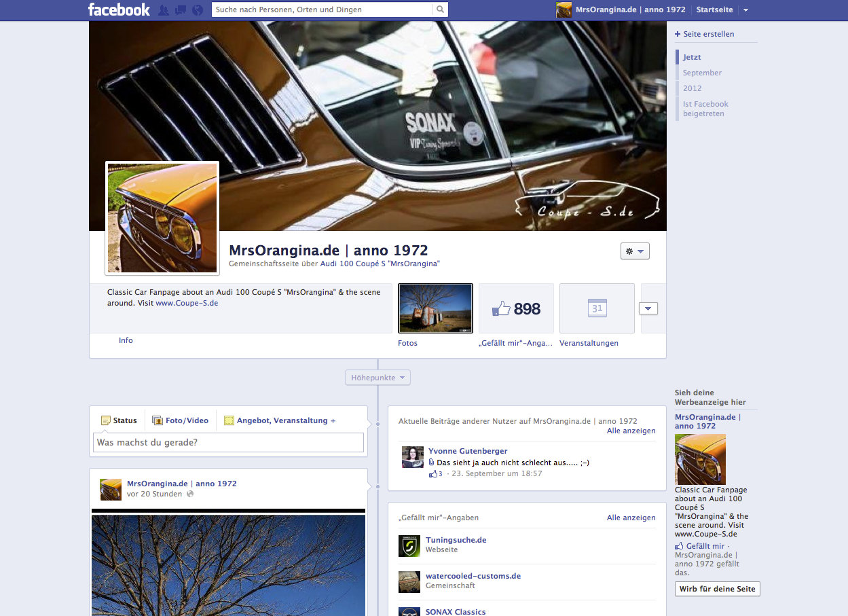Go to Startseite
Image resolution: width=848 pixels, height=616 pixels.
click(714, 10)
